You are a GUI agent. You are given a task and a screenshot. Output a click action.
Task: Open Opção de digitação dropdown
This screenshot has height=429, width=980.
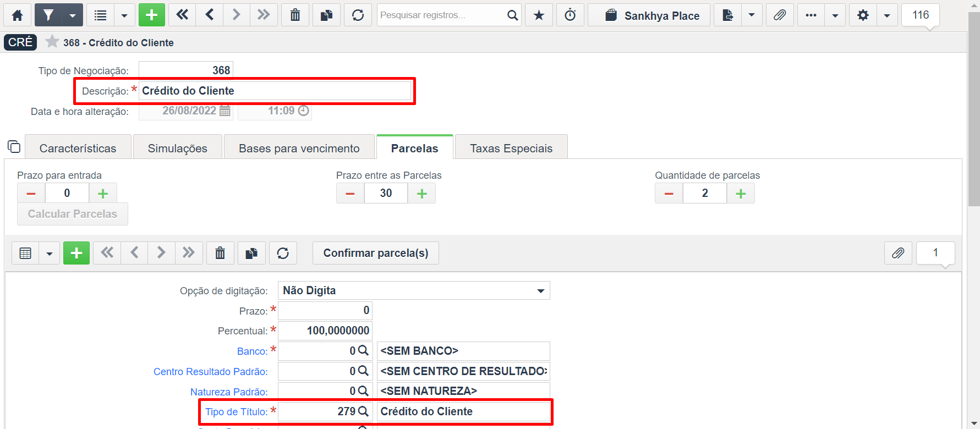[414, 290]
